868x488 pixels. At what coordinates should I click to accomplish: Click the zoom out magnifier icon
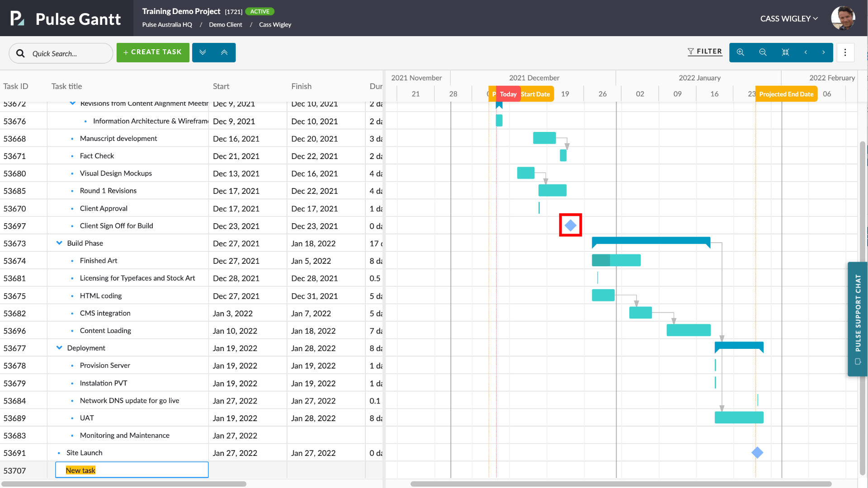pos(763,52)
